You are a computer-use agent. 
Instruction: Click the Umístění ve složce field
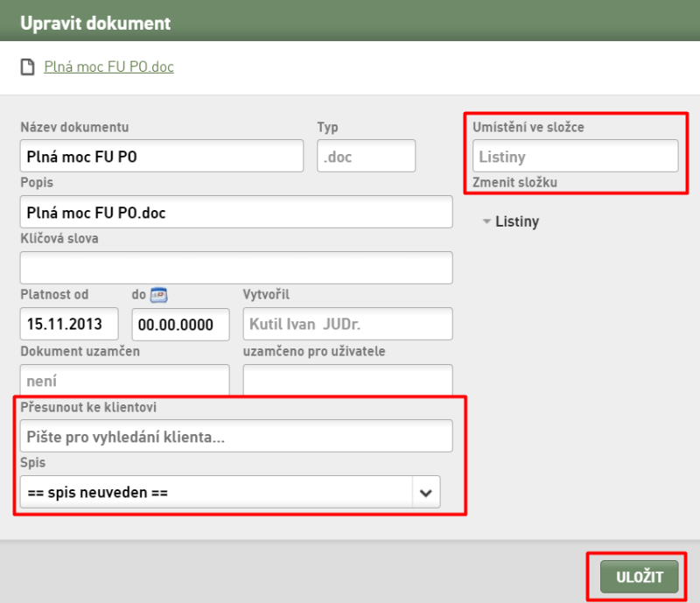pyautogui.click(x=576, y=156)
